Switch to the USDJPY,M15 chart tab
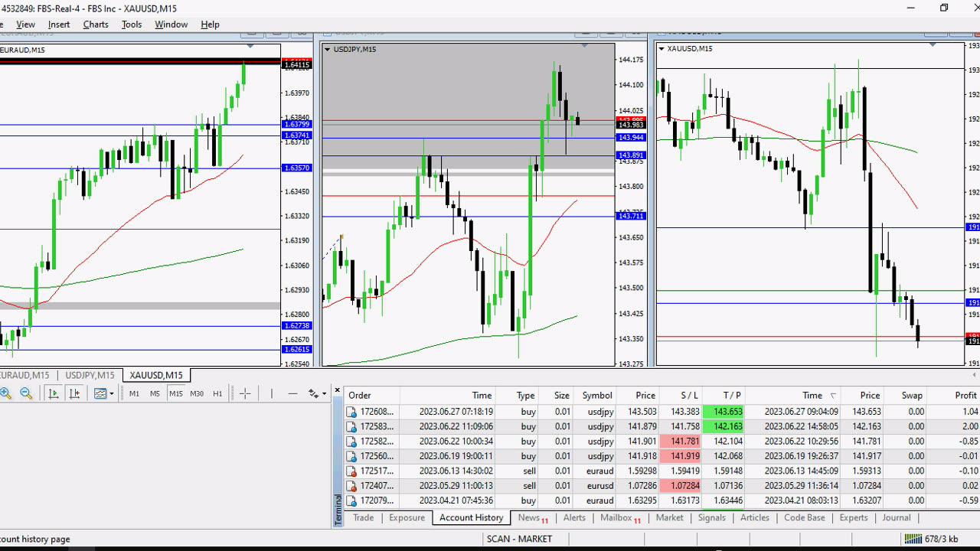This screenshot has width=980, height=551. tap(90, 375)
